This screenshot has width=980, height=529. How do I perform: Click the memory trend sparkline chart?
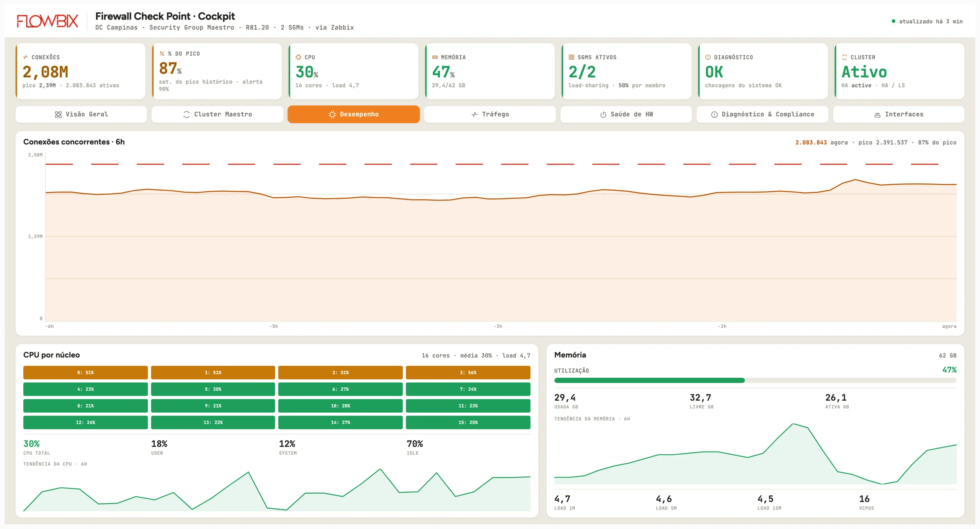point(755,454)
